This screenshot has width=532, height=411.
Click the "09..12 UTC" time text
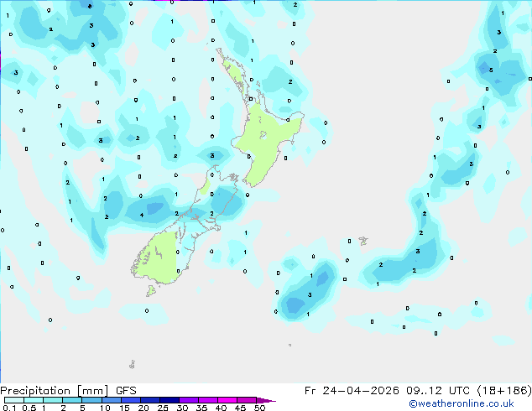click(438, 391)
